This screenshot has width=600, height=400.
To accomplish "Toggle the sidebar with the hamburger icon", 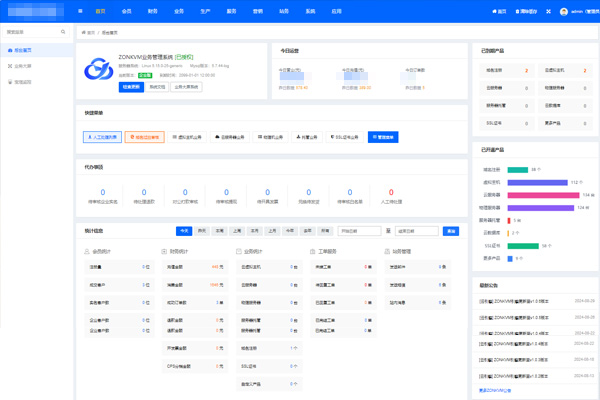I will point(81,11).
